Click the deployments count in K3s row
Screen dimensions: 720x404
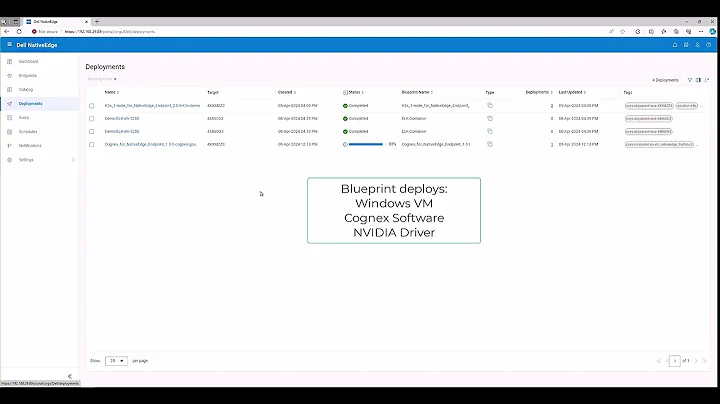[552, 106]
